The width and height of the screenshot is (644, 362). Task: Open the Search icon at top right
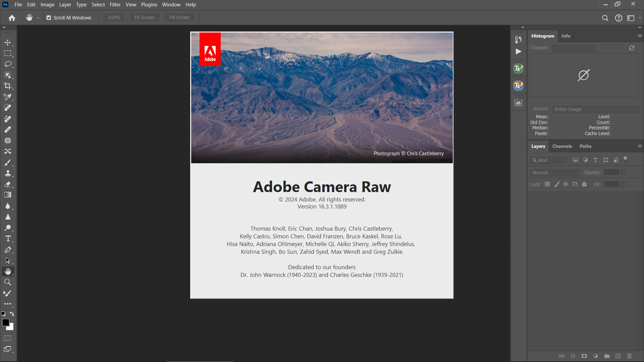(x=605, y=18)
